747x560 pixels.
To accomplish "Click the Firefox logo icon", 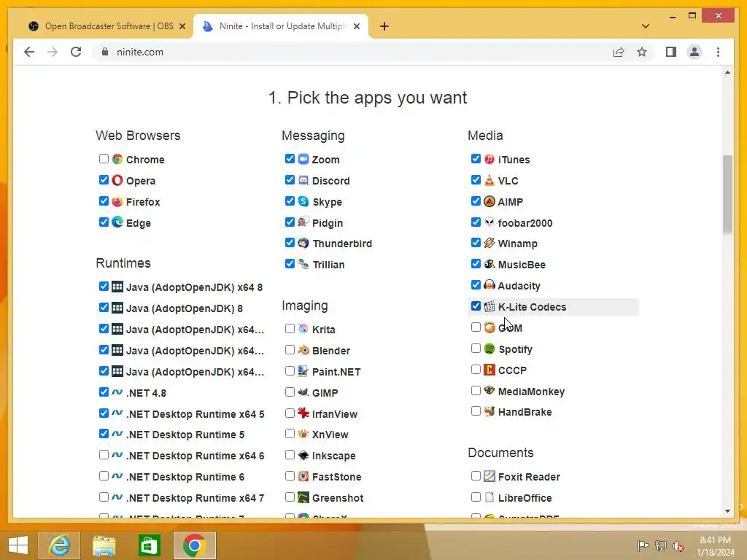I will tap(117, 201).
